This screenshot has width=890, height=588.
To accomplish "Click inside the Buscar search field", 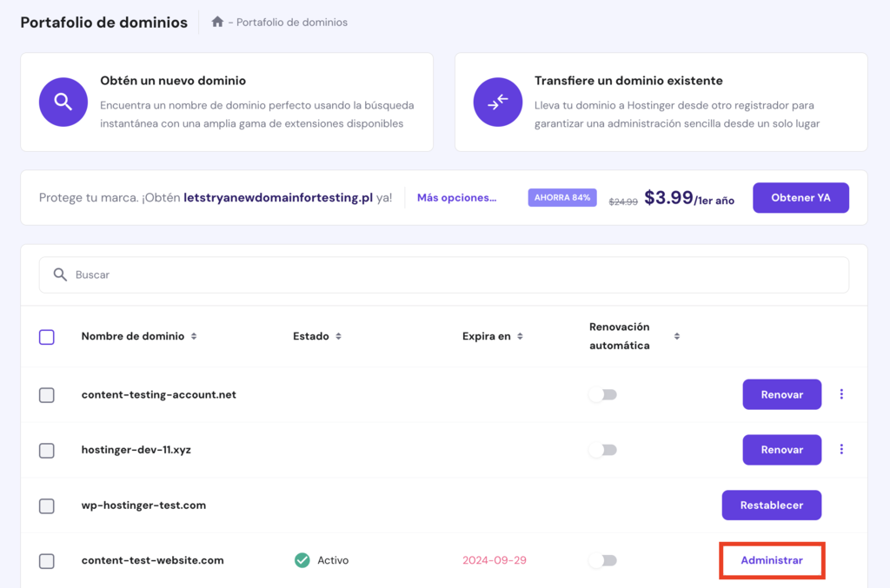I will [x=261, y=274].
